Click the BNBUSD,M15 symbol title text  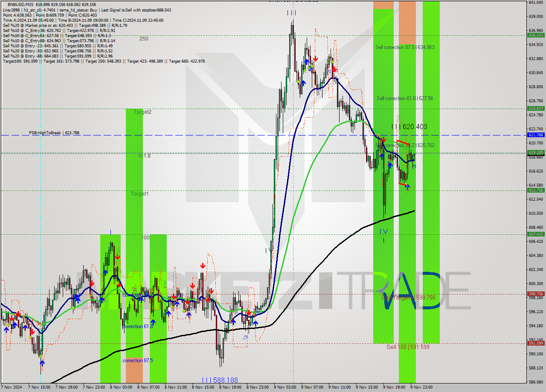(20, 4)
